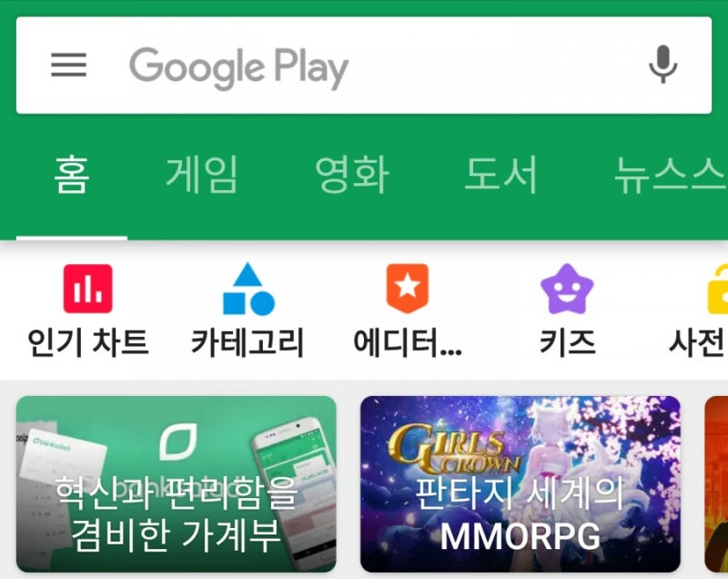Image resolution: width=728 pixels, height=579 pixels.
Task: Go to the 도서 tab
Action: 501,175
